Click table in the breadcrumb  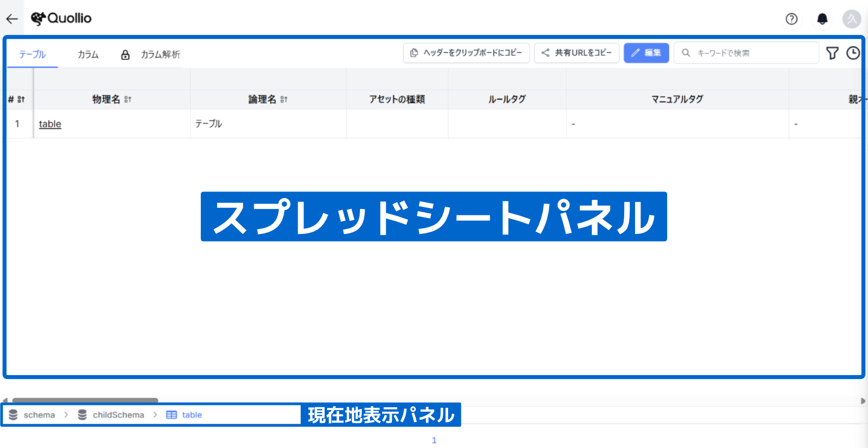point(192,415)
